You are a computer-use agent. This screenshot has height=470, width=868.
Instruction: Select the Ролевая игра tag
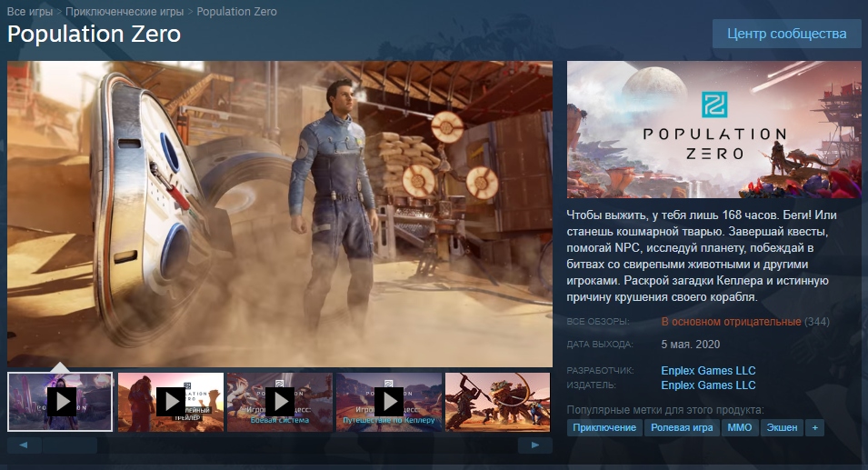[x=682, y=427]
